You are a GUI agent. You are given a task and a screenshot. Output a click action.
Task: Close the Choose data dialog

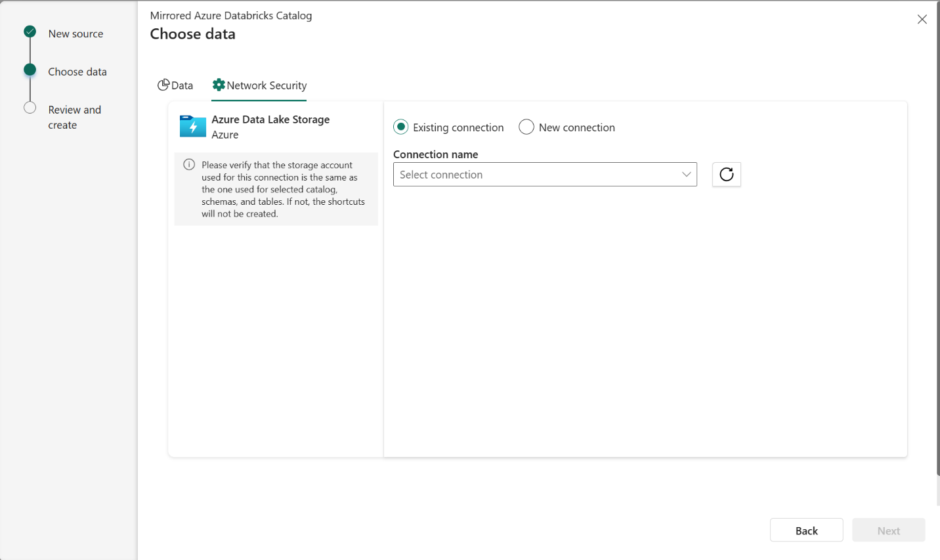(922, 20)
